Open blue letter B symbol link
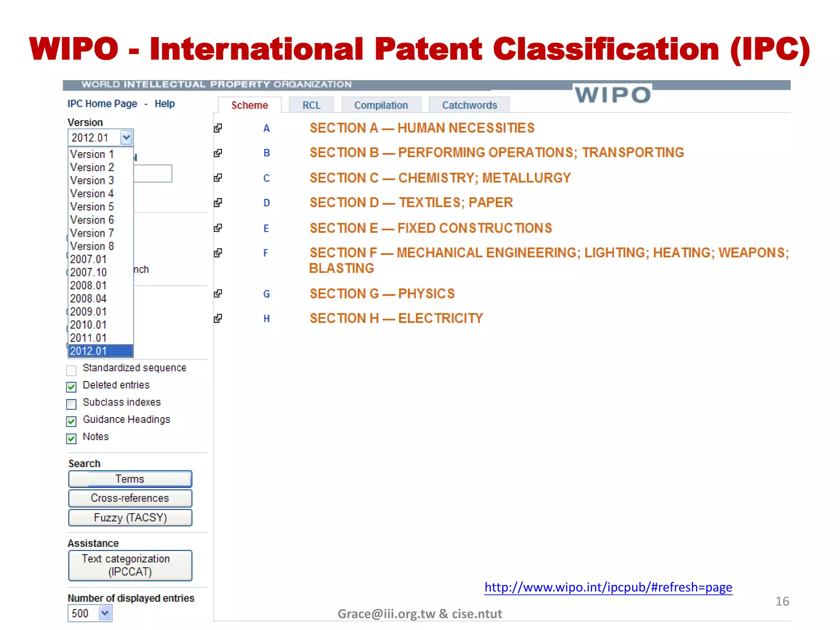 [x=266, y=153]
